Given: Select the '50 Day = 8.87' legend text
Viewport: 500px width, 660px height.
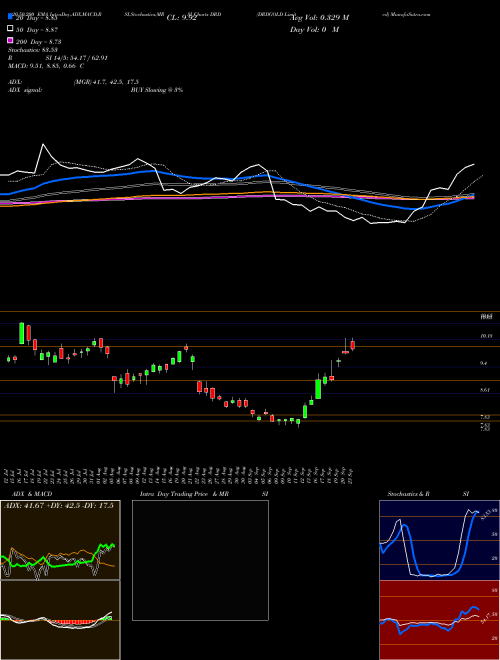Looking at the screenshot, I should tap(37, 30).
